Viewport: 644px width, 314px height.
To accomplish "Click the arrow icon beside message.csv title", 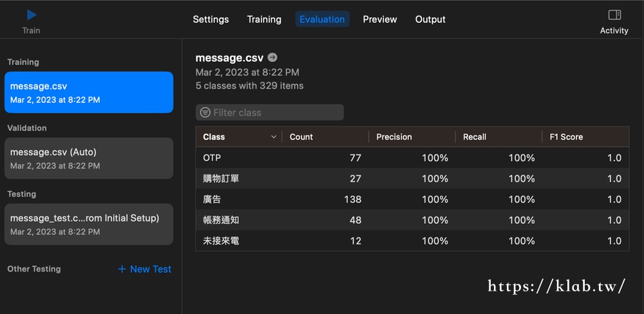I will point(272,57).
